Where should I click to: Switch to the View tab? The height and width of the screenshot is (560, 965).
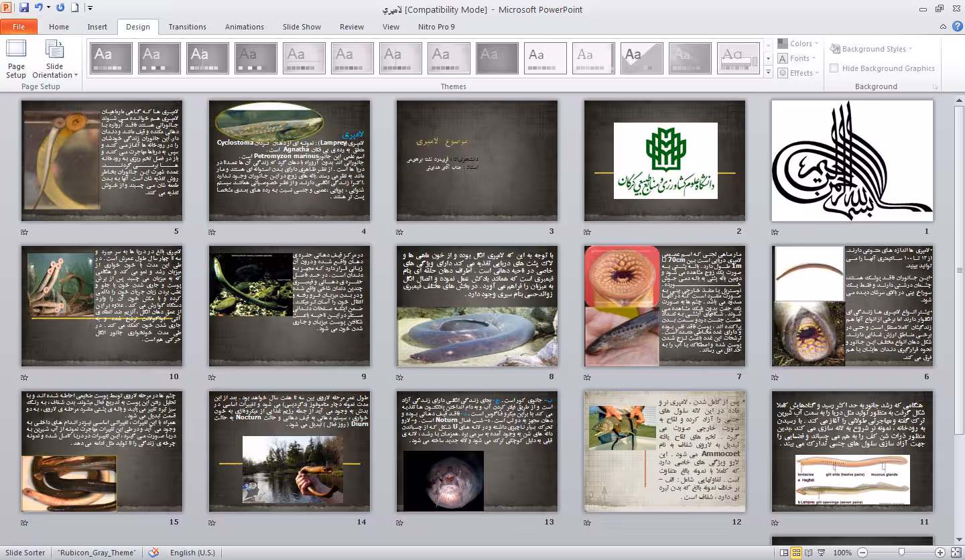tap(391, 27)
